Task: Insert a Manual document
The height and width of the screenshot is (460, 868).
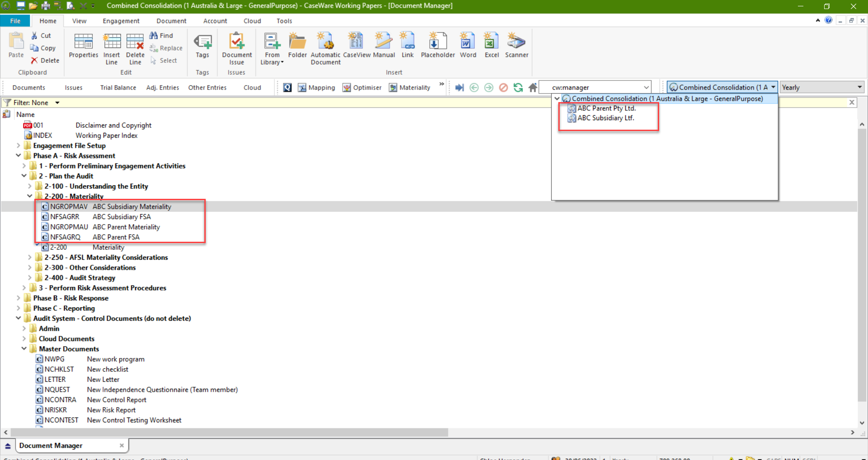Action: click(384, 45)
